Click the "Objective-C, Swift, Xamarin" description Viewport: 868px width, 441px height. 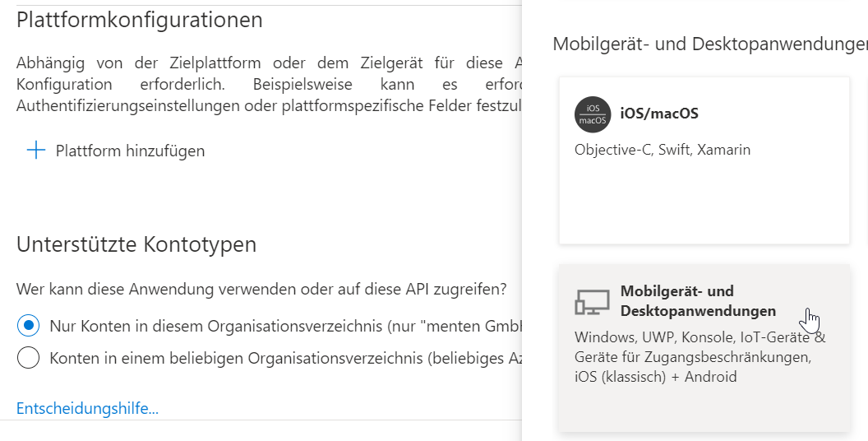pyautogui.click(x=663, y=150)
